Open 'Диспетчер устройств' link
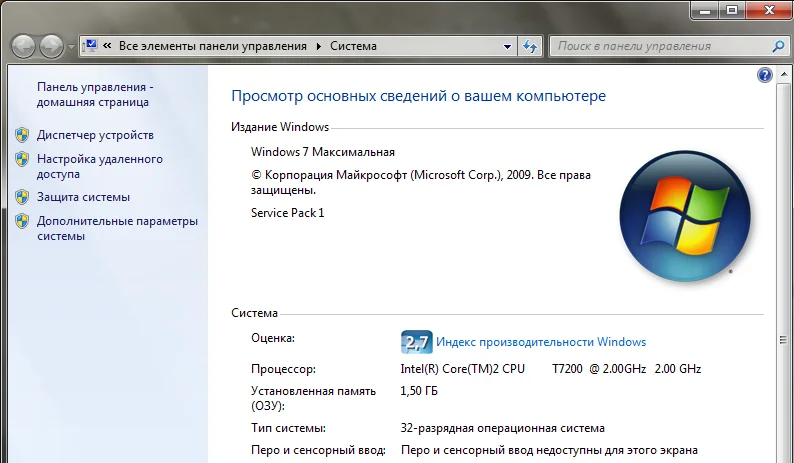This screenshot has width=794, height=463. (x=95, y=135)
